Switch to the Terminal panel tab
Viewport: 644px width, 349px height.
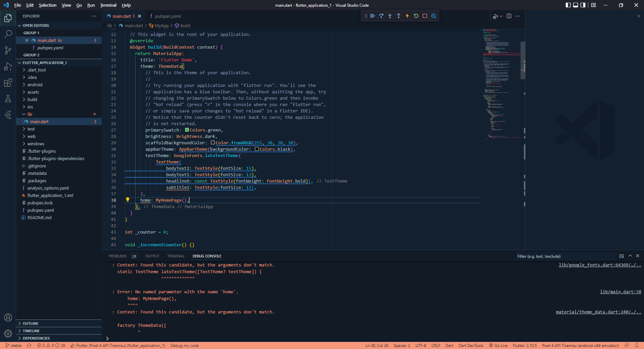[176, 256]
